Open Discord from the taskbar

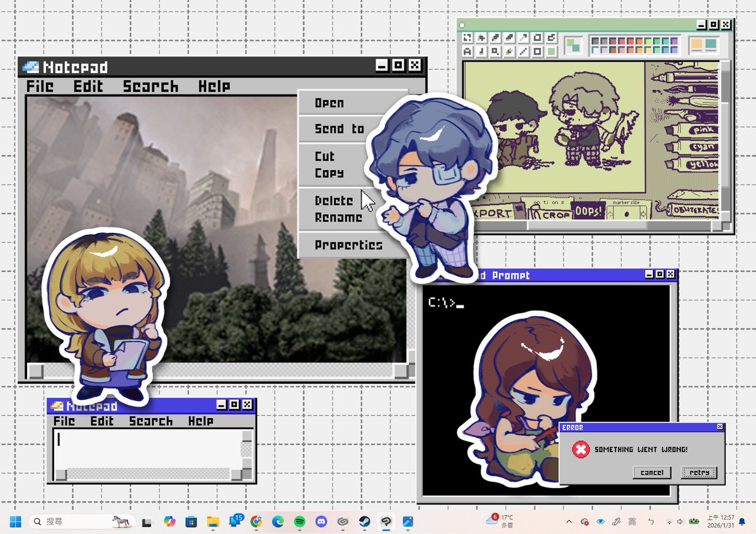coord(321,521)
